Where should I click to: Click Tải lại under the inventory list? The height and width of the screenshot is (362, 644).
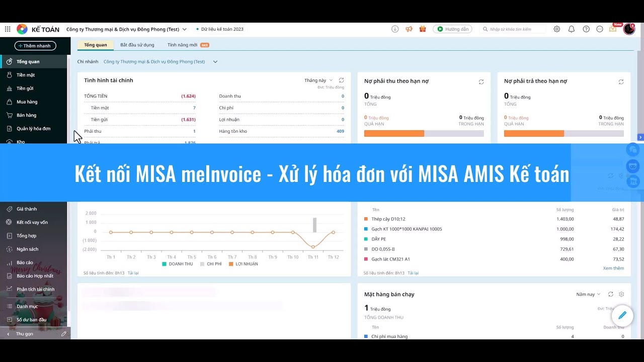[x=413, y=273]
